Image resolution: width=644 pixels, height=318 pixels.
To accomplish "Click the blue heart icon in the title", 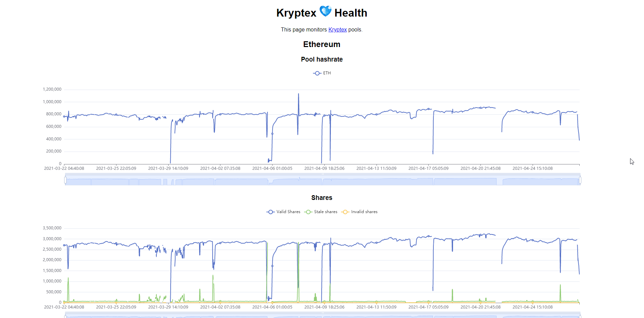I will (x=325, y=11).
